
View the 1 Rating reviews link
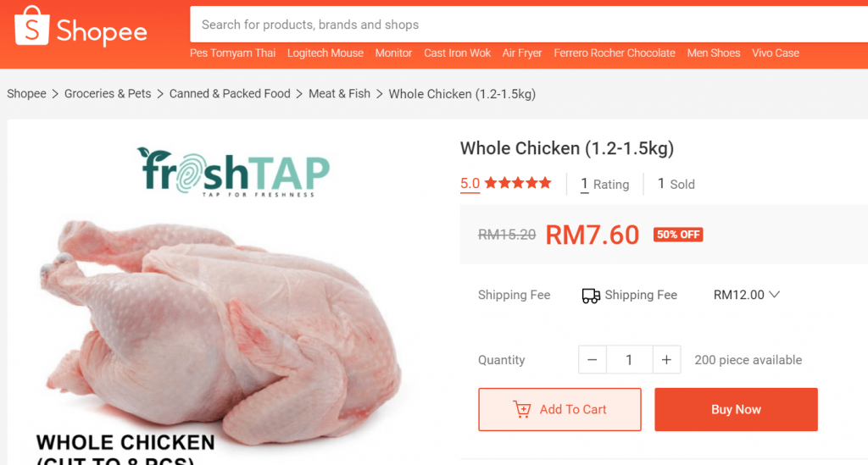[604, 184]
